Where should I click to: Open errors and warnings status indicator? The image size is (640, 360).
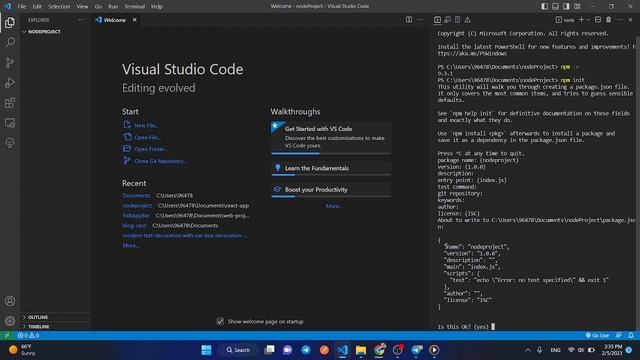28,335
